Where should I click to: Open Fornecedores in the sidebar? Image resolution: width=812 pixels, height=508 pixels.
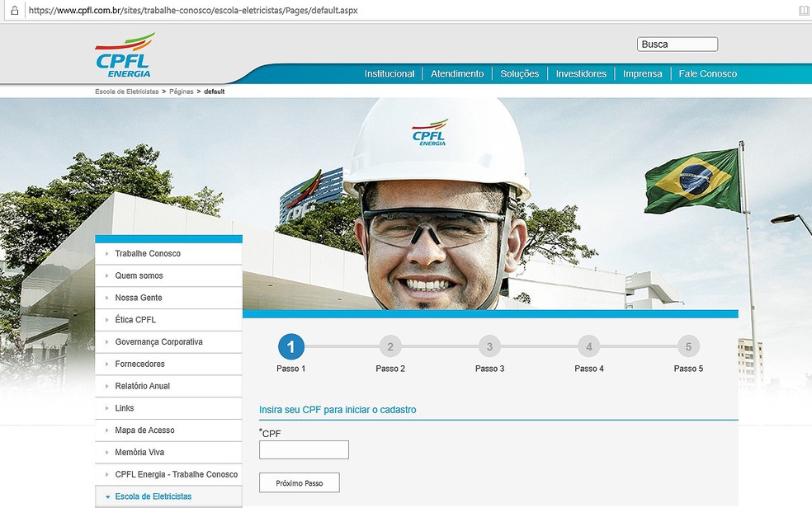169,365
